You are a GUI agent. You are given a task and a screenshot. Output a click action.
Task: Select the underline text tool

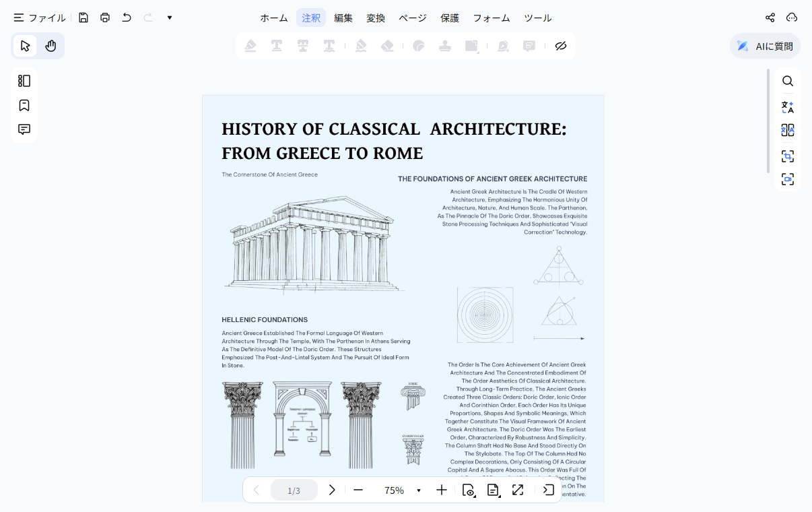277,46
